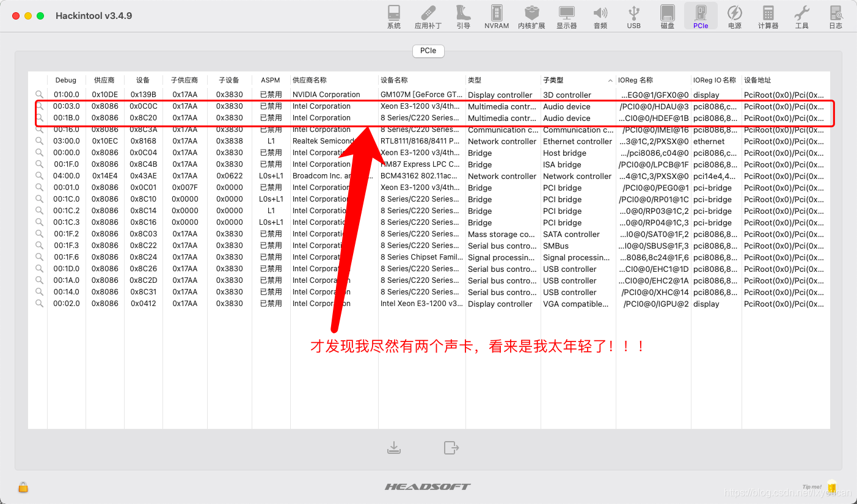Sort by the 子设备 column header
Screen dimensions: 857x504
coord(229,80)
